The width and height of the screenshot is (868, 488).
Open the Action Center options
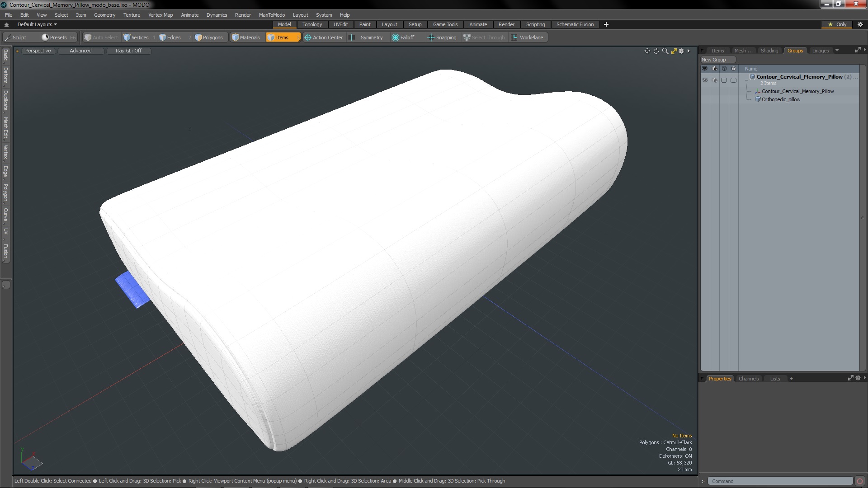click(324, 38)
